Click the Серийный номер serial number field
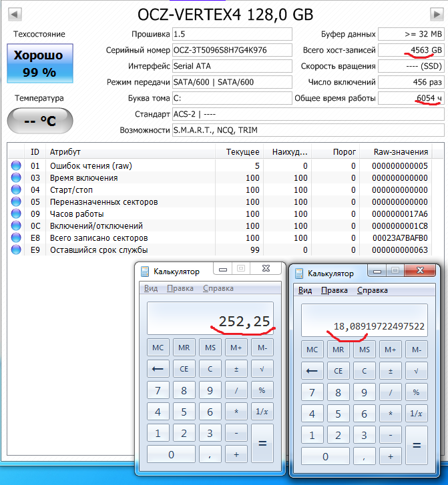 pyautogui.click(x=232, y=50)
